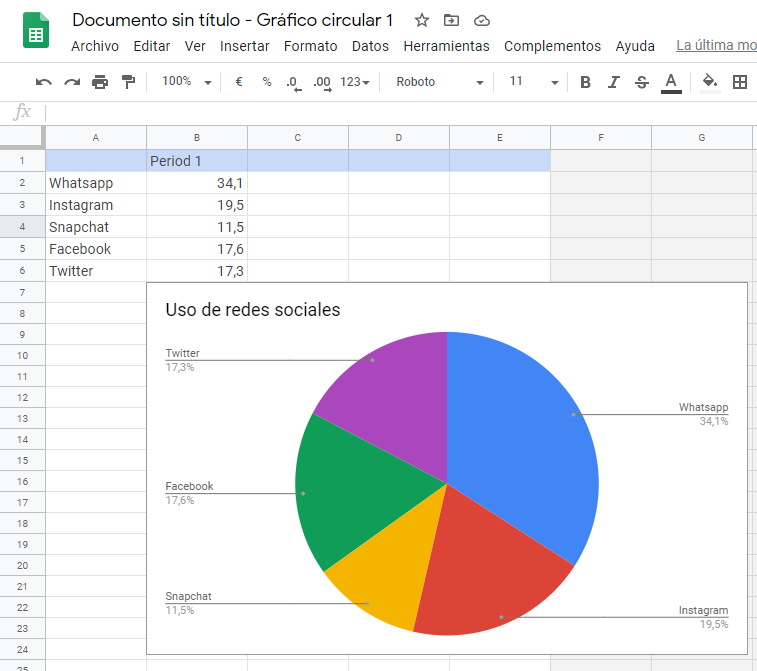Expand the 100% zoom dropdown
The image size is (757, 671).
point(187,82)
